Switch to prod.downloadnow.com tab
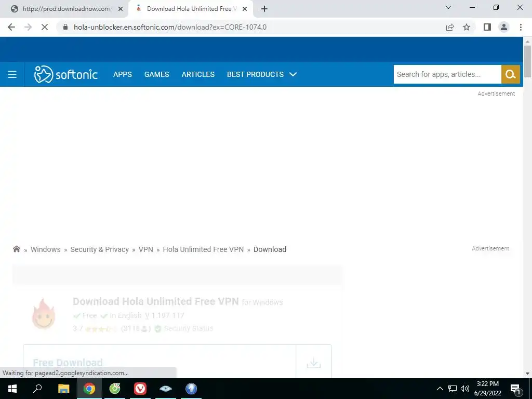The height and width of the screenshot is (399, 532). tap(64, 9)
